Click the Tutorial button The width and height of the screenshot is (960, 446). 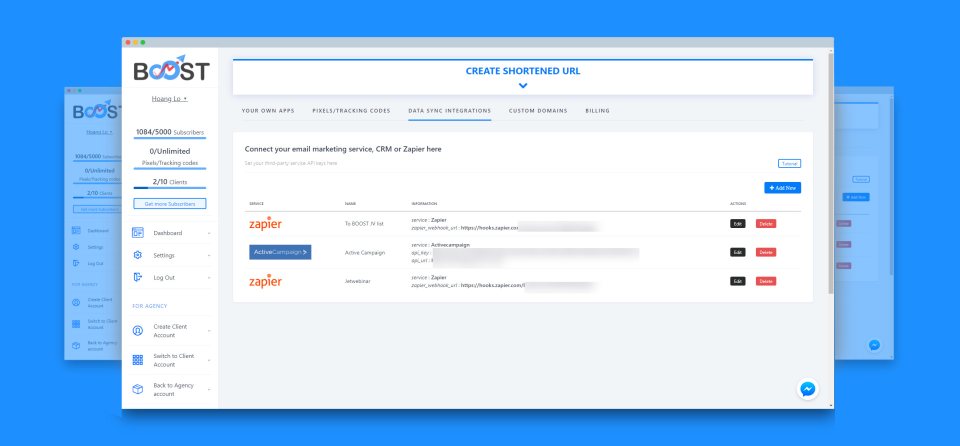(x=789, y=164)
